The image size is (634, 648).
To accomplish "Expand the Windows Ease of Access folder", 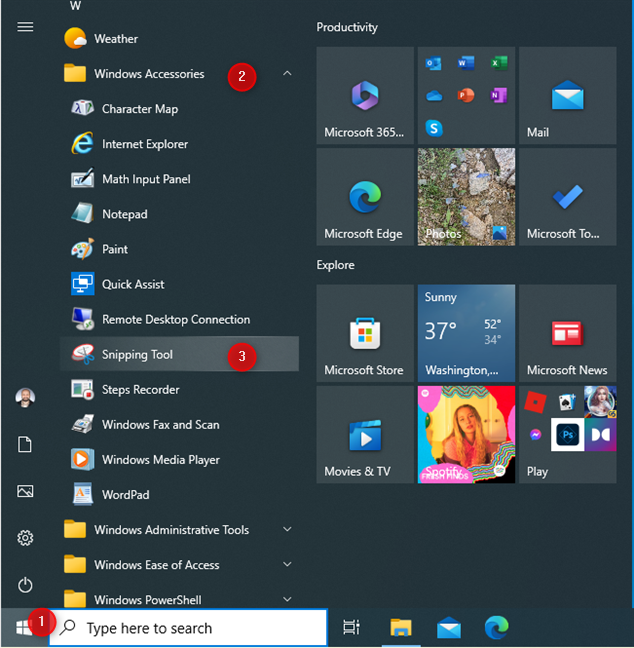I will coord(287,565).
